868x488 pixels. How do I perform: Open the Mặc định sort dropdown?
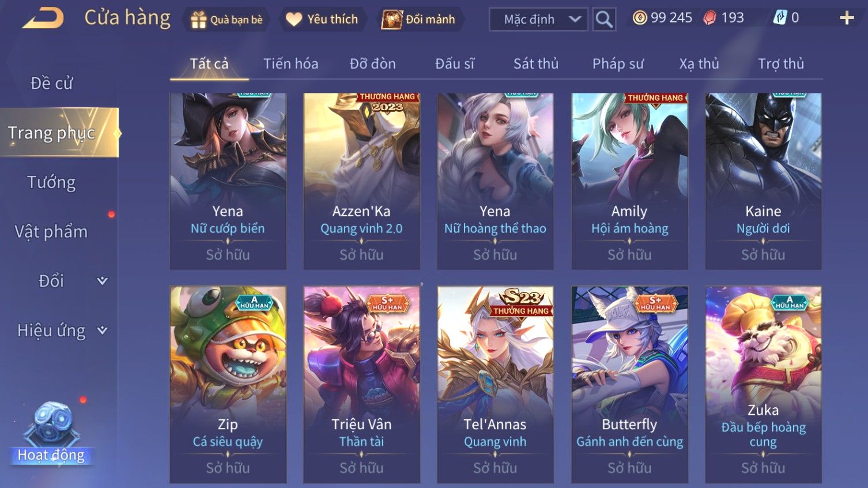pos(538,19)
